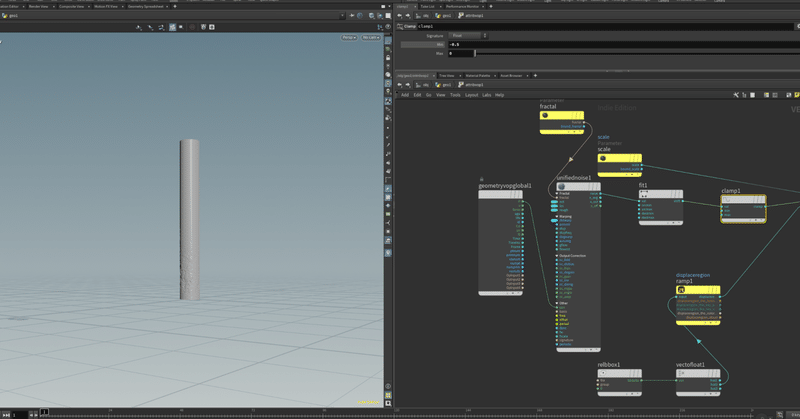The height and width of the screenshot is (419, 800).
Task: Go back using the network pane's back arrow
Action: pyautogui.click(x=399, y=85)
